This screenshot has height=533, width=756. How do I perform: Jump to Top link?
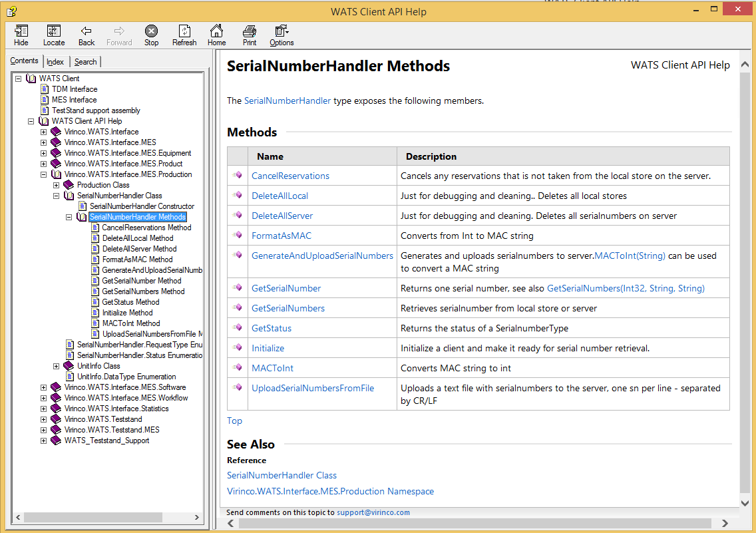[234, 421]
